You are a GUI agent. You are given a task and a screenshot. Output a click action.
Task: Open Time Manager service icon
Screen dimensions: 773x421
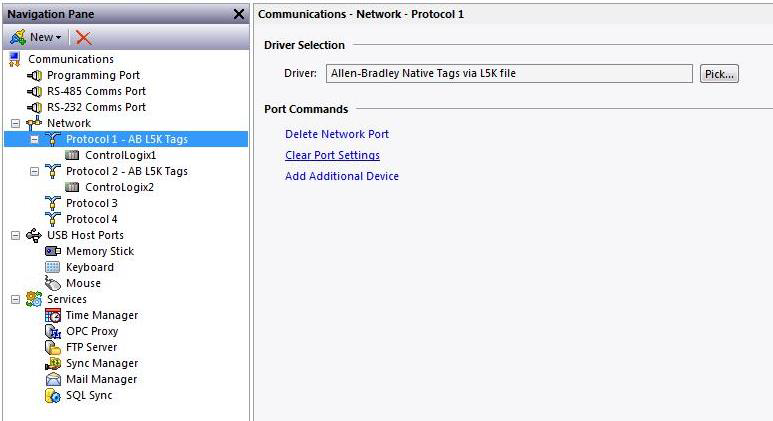[53, 316]
